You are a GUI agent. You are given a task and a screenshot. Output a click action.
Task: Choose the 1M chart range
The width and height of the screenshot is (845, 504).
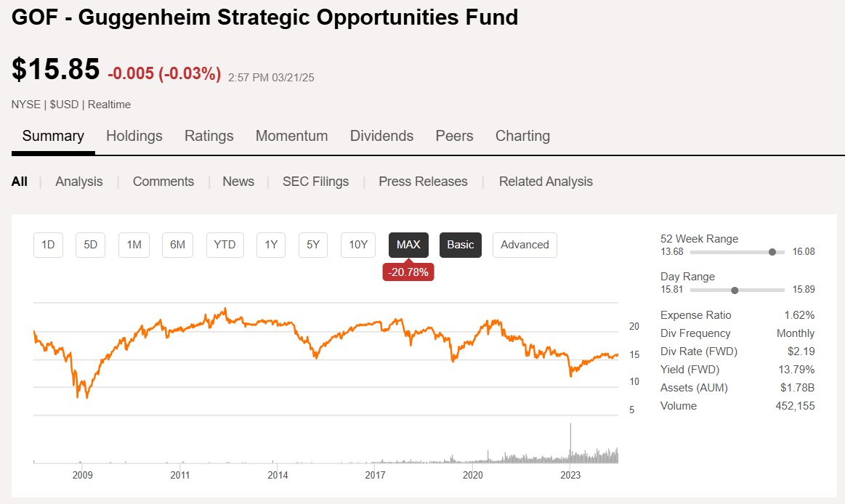(x=134, y=245)
